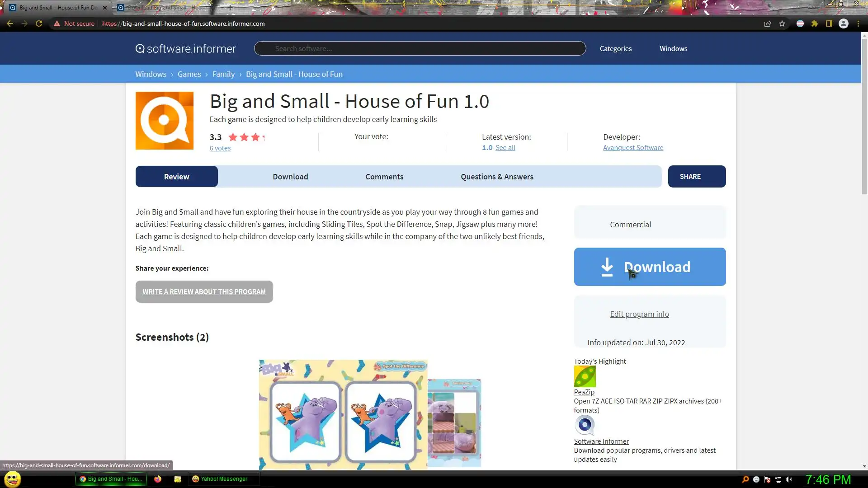This screenshot has height=488, width=868.
Task: Click the Edit program info link
Action: tap(639, 314)
